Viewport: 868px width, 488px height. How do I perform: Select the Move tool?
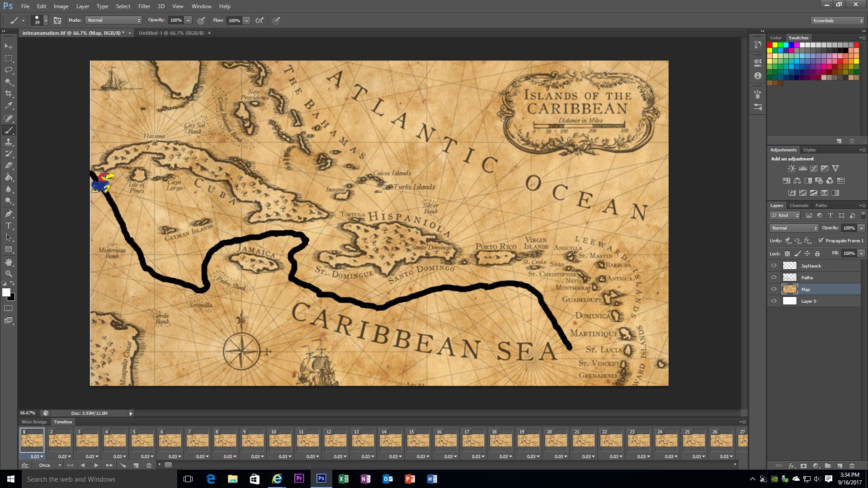tap(9, 47)
